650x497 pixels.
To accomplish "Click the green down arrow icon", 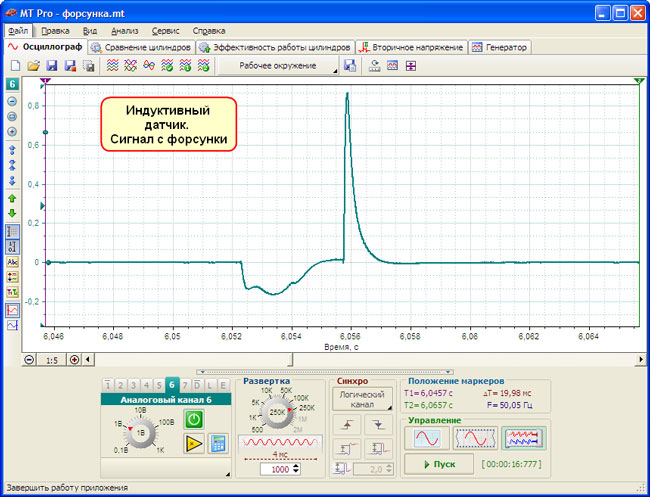I will click(13, 213).
